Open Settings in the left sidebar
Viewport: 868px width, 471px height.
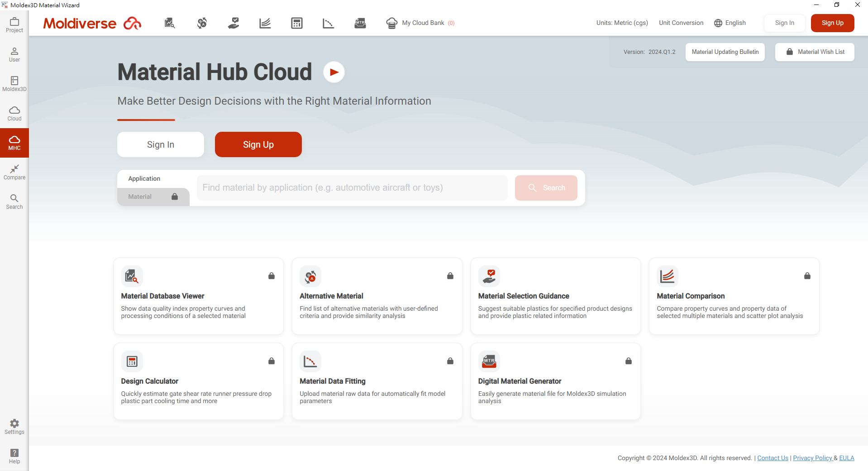click(x=14, y=427)
